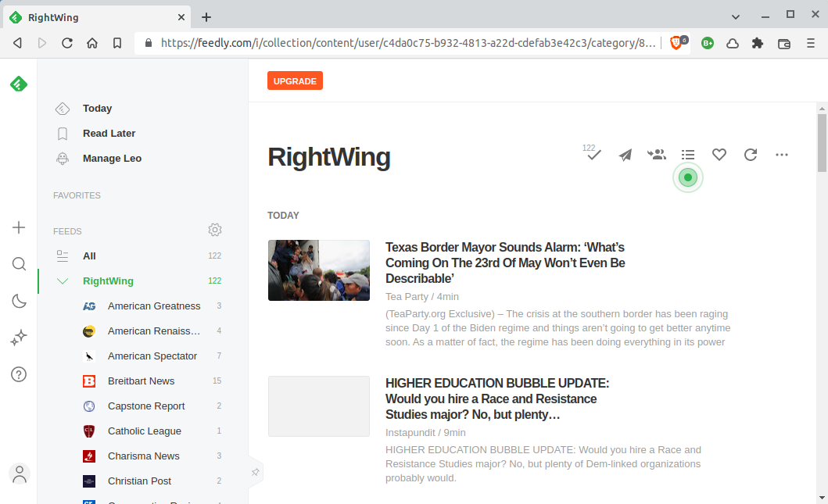
Task: Select the All feeds entry
Action: (89, 256)
